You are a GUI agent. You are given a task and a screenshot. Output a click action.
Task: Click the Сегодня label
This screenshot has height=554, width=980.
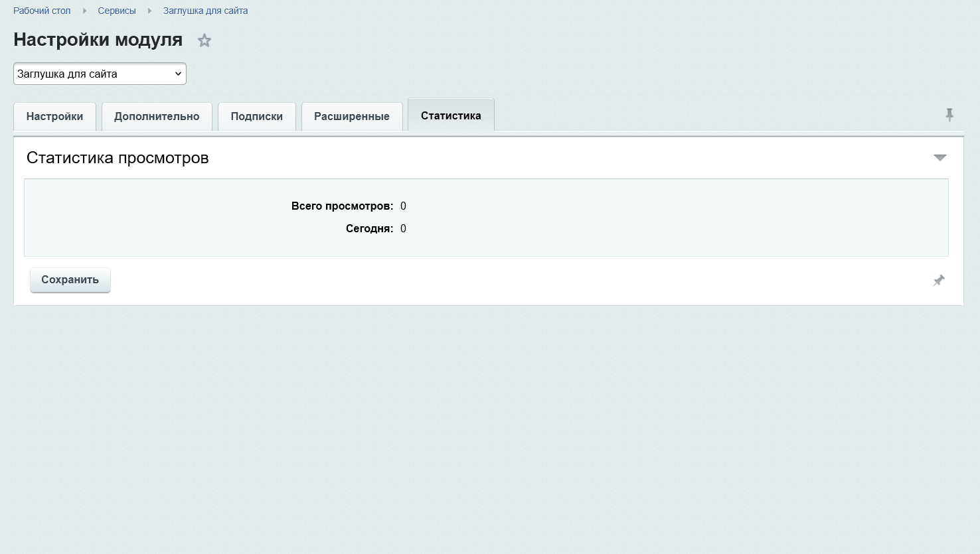pyautogui.click(x=369, y=228)
